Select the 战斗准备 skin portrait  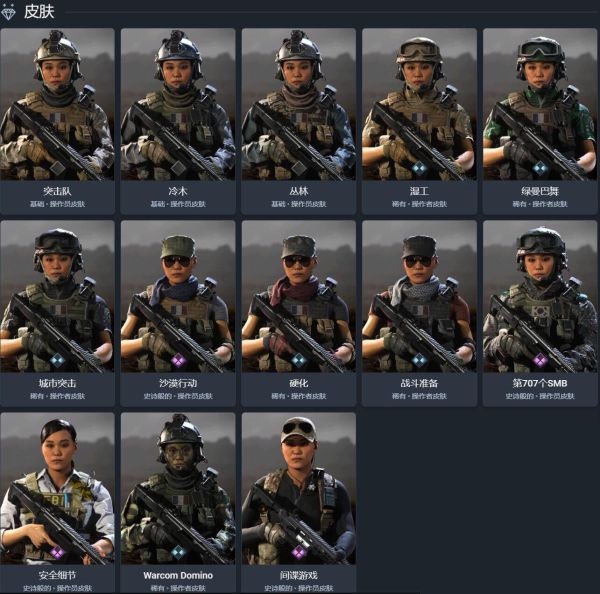tap(419, 296)
